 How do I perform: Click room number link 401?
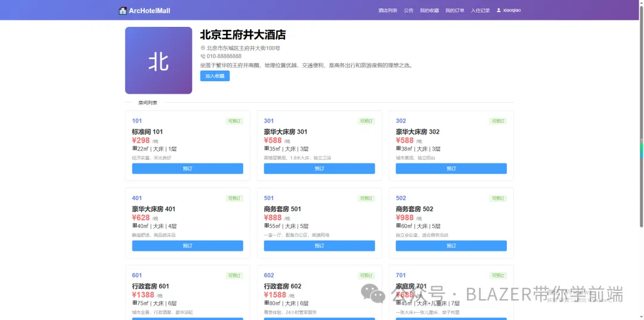(137, 198)
